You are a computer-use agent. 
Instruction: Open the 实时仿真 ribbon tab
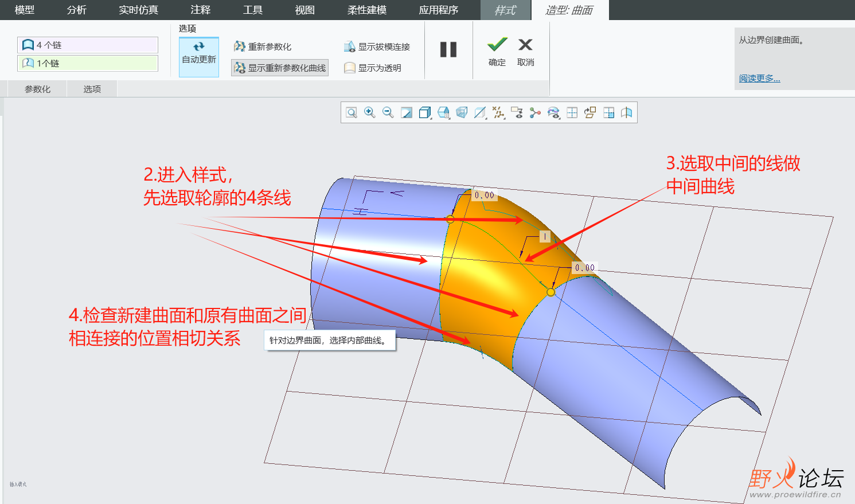point(139,10)
